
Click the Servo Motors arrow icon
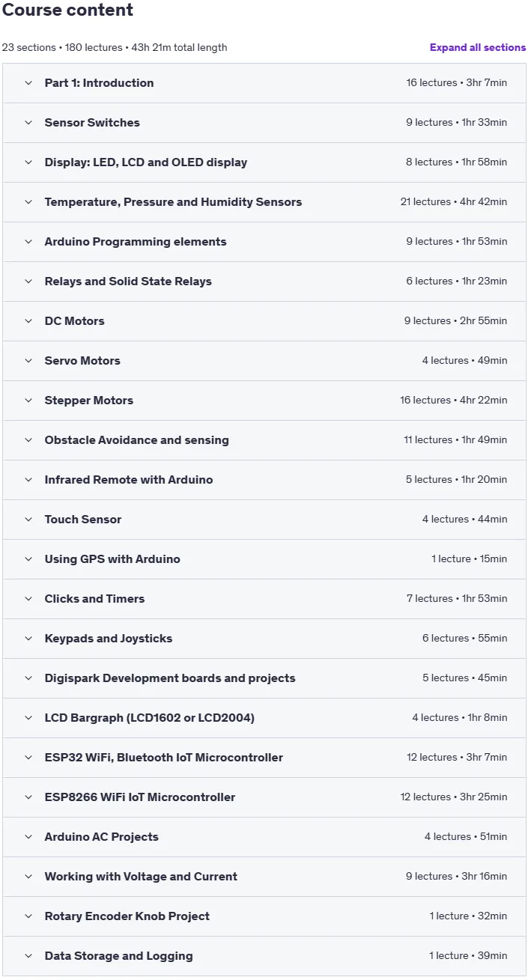click(x=28, y=361)
